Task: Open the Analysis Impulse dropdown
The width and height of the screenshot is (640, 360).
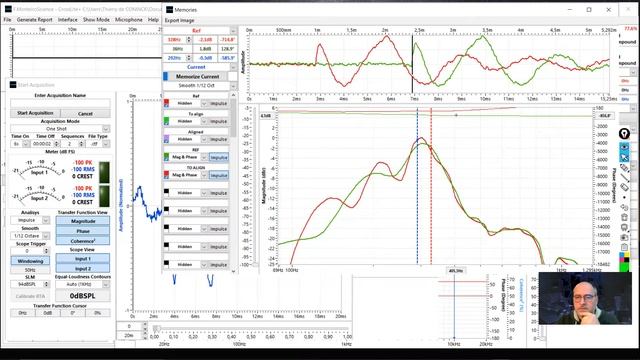Action: [30, 220]
